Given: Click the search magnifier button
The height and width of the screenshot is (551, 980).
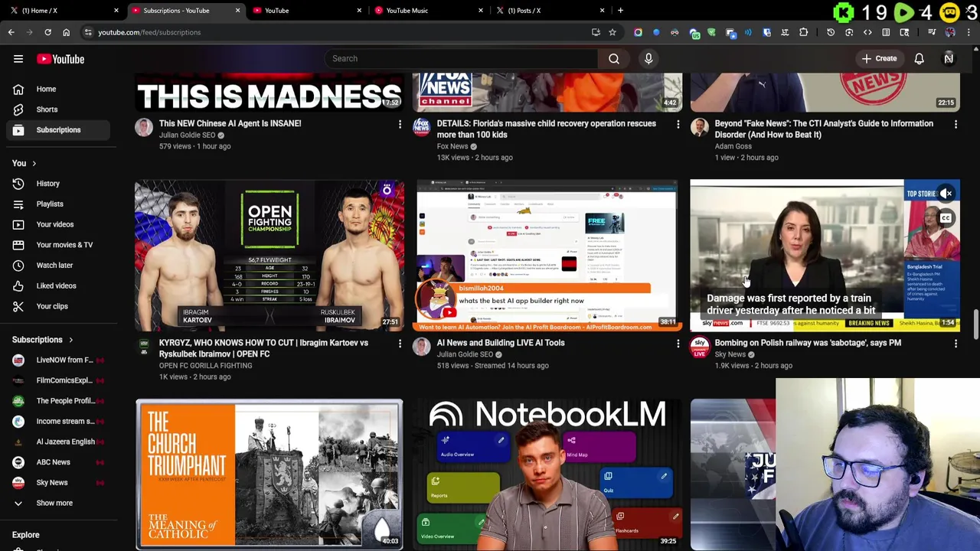Looking at the screenshot, I should (614, 58).
